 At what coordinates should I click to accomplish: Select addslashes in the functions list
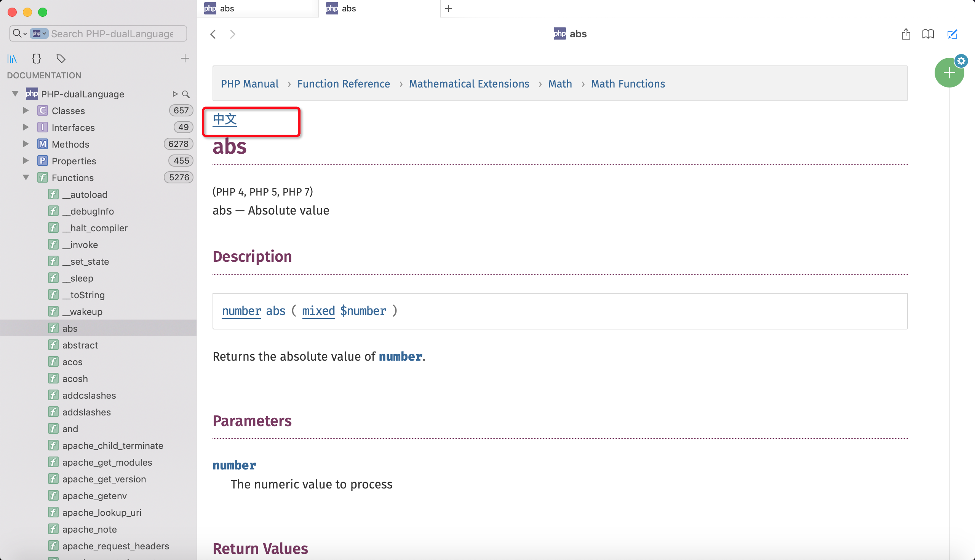click(x=86, y=412)
